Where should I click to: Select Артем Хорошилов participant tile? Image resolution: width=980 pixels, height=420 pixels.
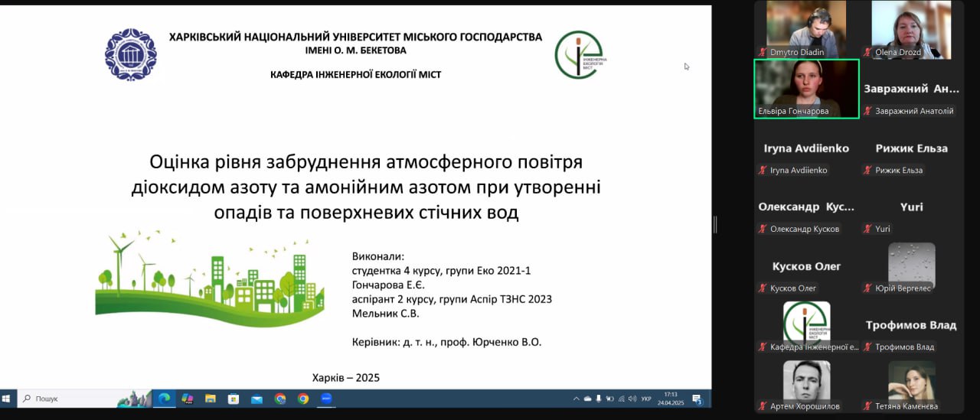coord(807,384)
